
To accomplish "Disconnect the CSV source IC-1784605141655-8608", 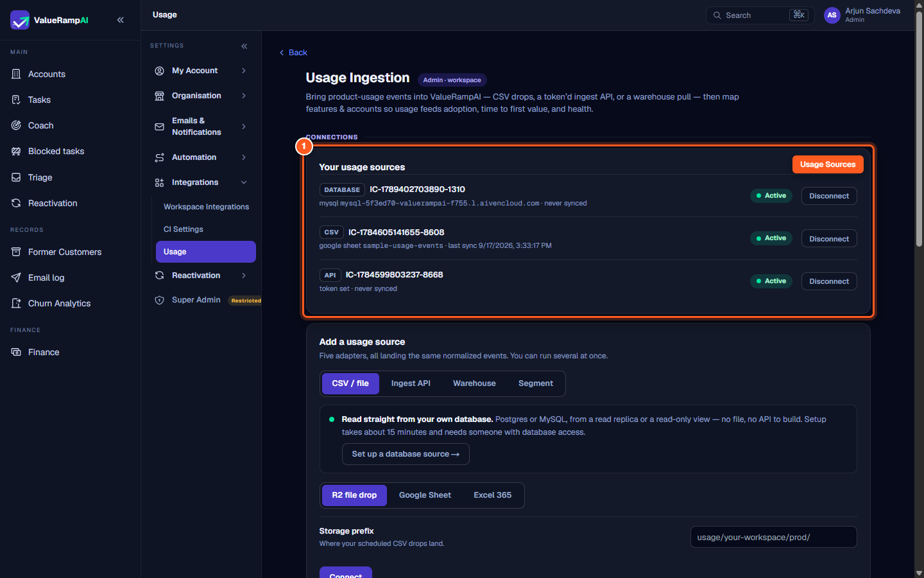I will click(x=829, y=239).
